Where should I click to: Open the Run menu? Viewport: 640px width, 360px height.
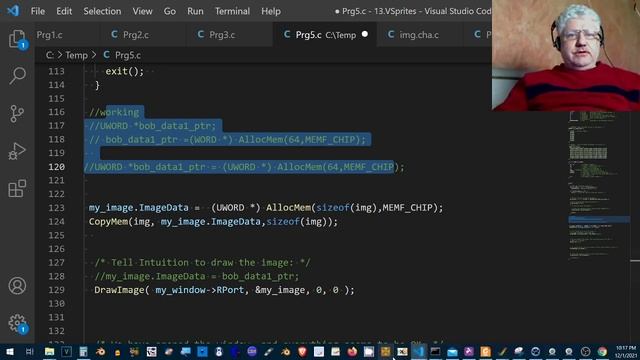(195, 11)
